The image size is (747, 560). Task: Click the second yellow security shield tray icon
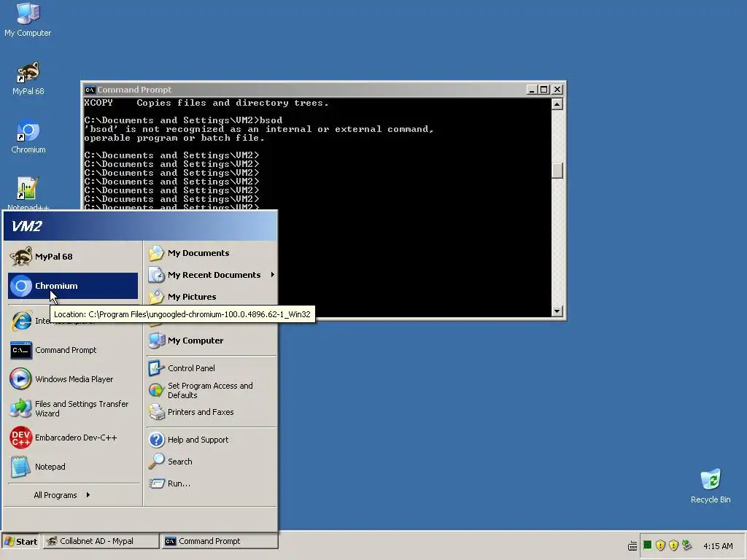point(673,545)
